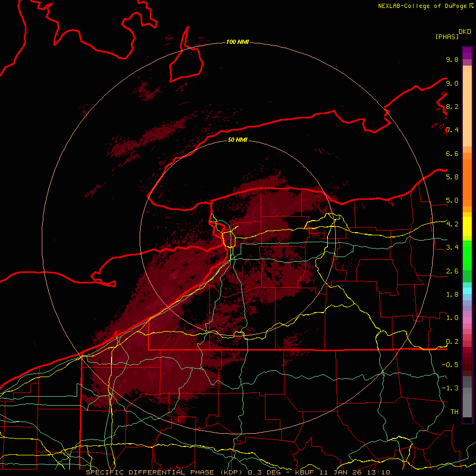This screenshot has width=476, height=476.
Task: Click the 50 NMI range ring label
Action: tap(237, 140)
